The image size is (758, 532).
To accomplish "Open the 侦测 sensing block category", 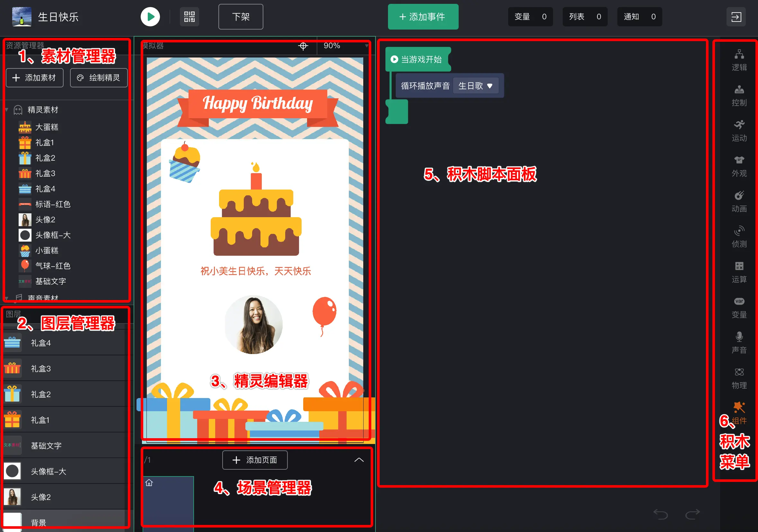I will tap(739, 237).
